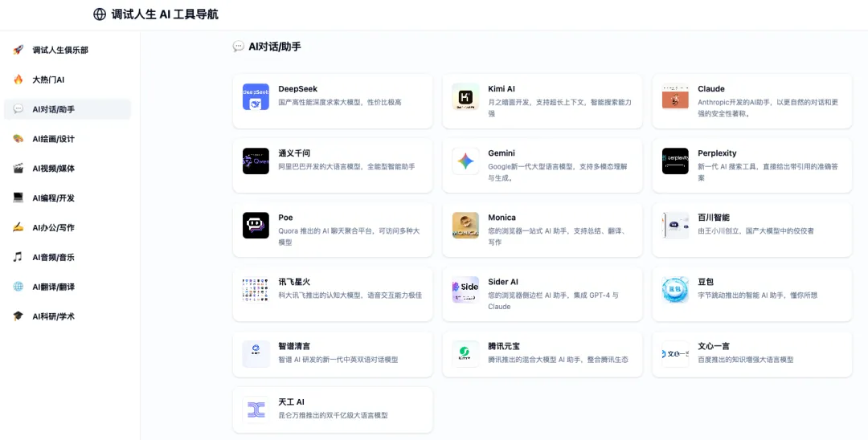This screenshot has width=868, height=440.
Task: Open the 天工 AI card title
Action: click(292, 401)
